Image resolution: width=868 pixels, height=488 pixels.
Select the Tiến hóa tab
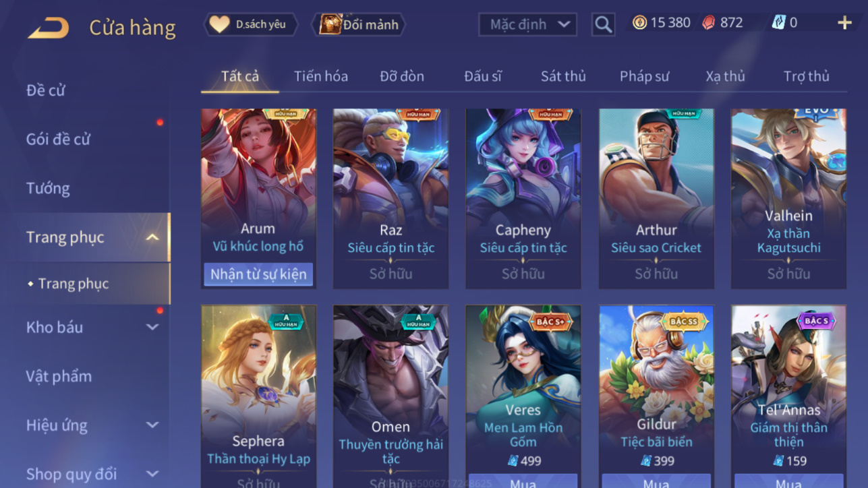coord(321,76)
